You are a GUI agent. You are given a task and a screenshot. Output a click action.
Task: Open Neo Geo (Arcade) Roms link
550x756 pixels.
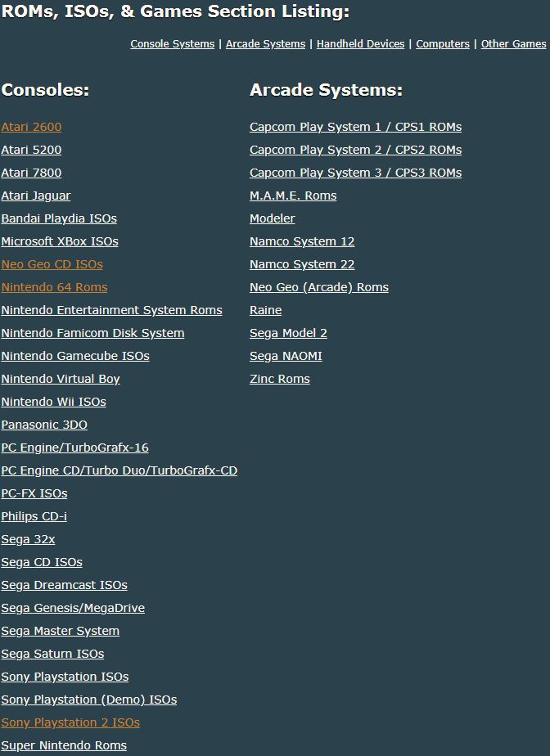point(319,287)
